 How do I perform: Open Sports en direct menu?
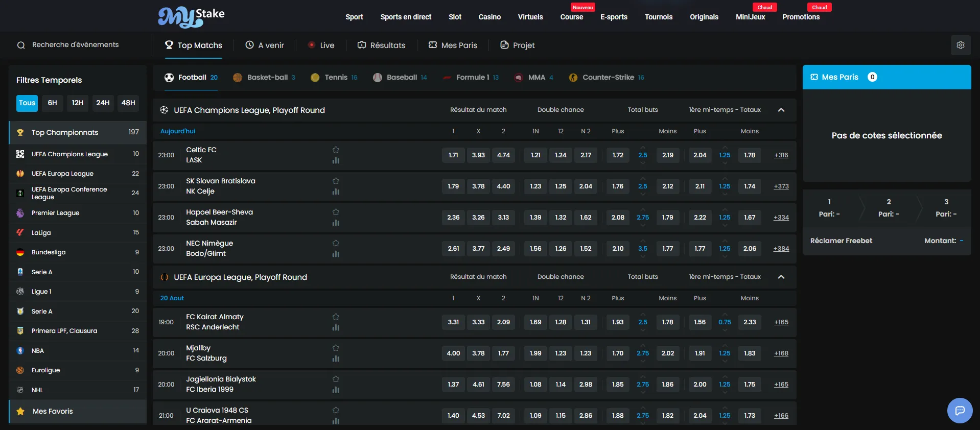click(x=406, y=17)
